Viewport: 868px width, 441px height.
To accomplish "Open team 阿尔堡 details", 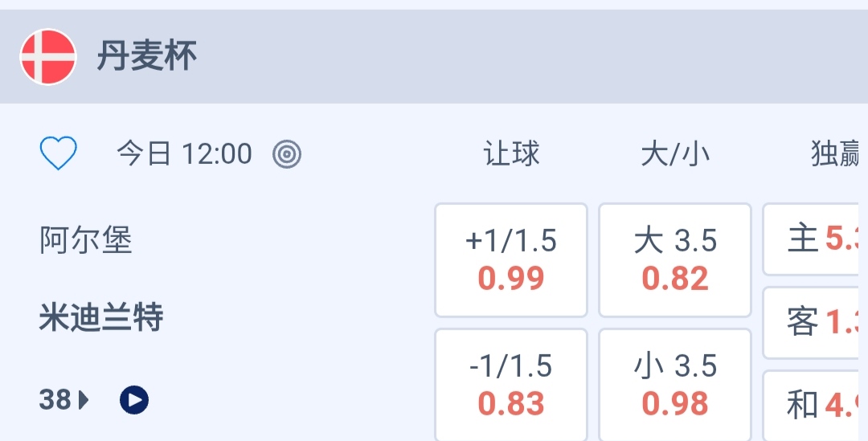I will click(x=86, y=240).
